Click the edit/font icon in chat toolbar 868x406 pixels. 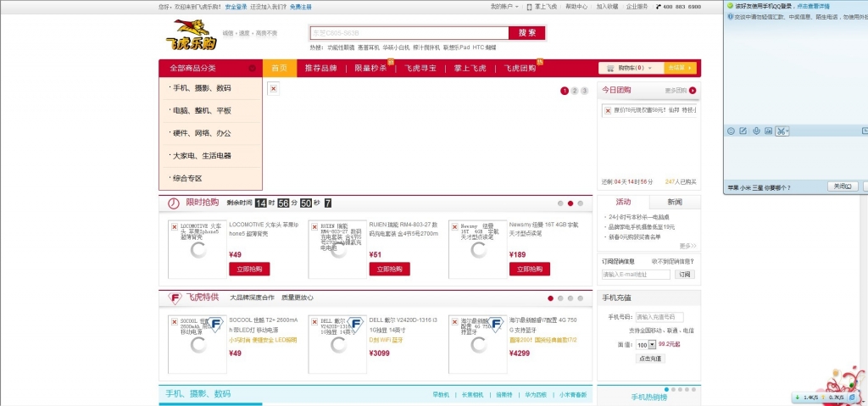pyautogui.click(x=743, y=131)
